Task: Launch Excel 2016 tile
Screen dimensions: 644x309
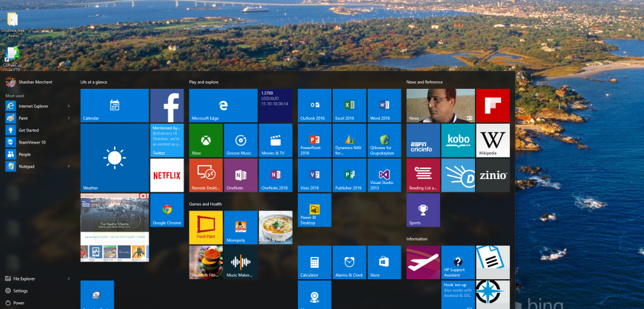Action: click(x=349, y=105)
